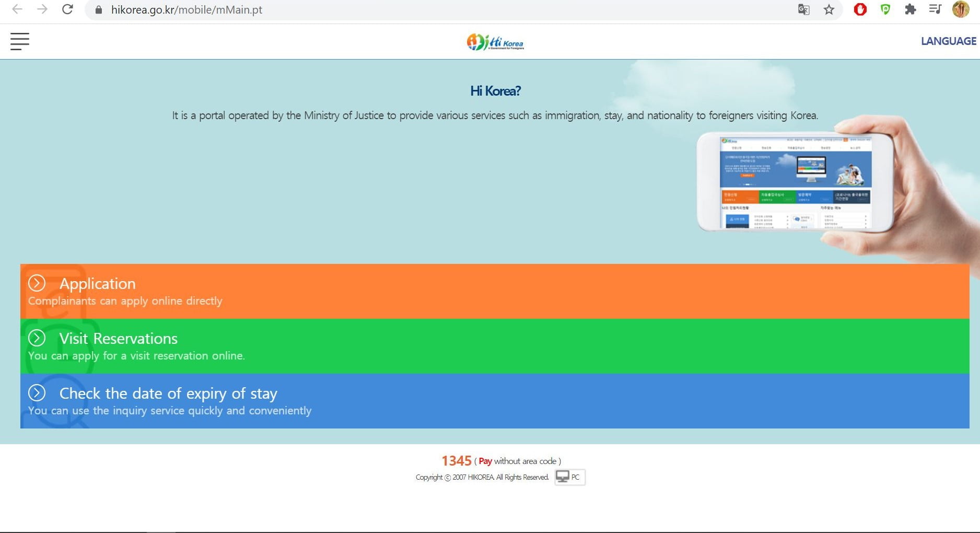Open Visit Reservations section
Image resolution: width=980 pixels, height=533 pixels.
tap(119, 339)
